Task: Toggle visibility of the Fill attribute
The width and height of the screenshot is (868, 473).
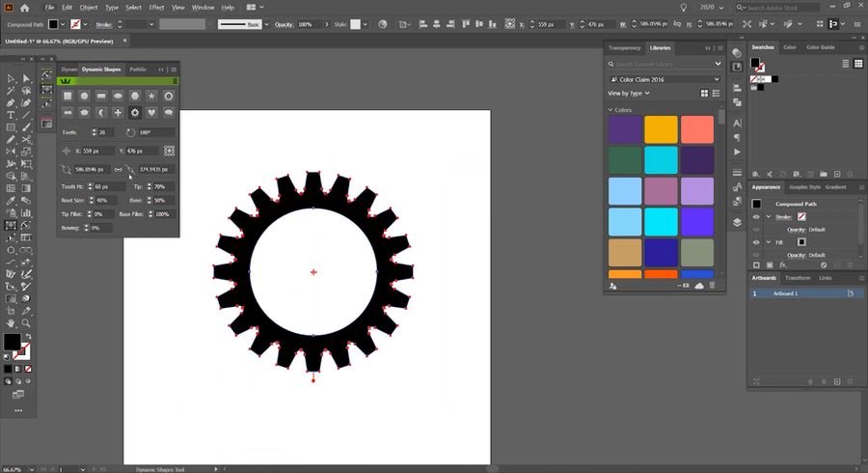Action: [x=756, y=241]
